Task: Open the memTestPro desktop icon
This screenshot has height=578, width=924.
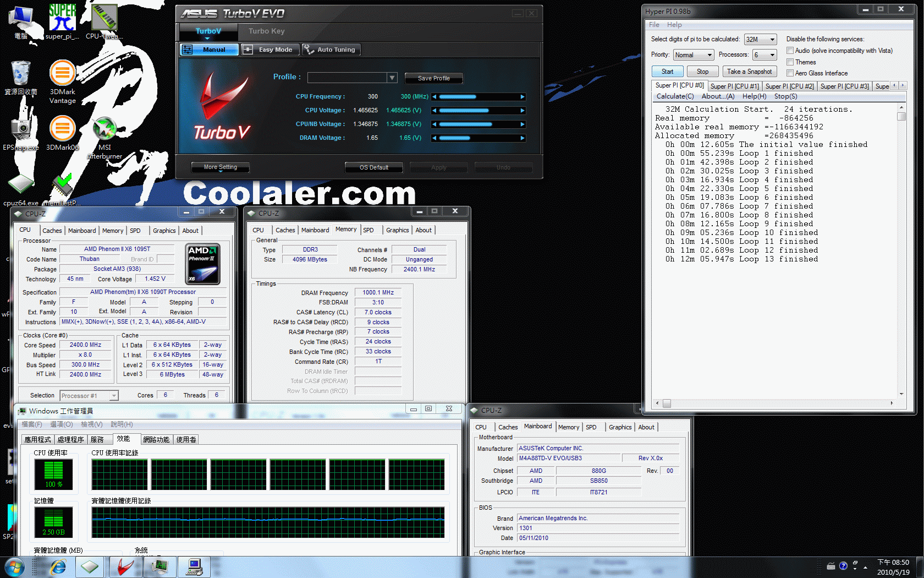Action: pos(62,190)
